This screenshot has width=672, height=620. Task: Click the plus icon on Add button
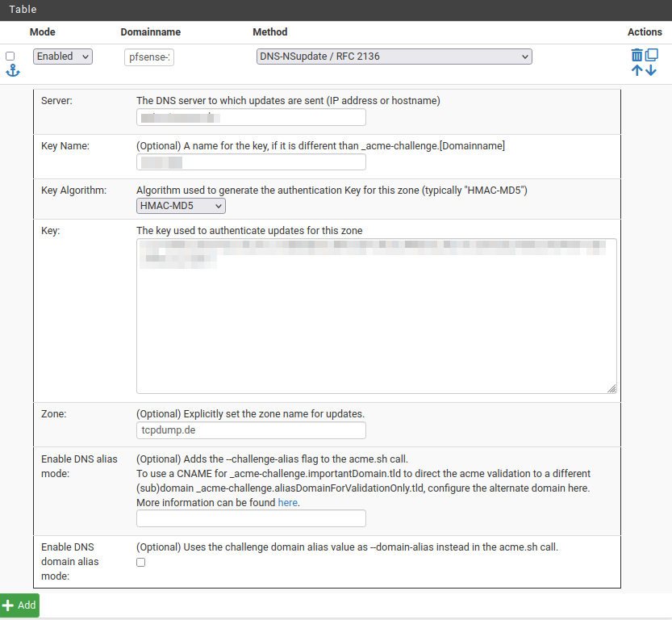tap(8, 605)
